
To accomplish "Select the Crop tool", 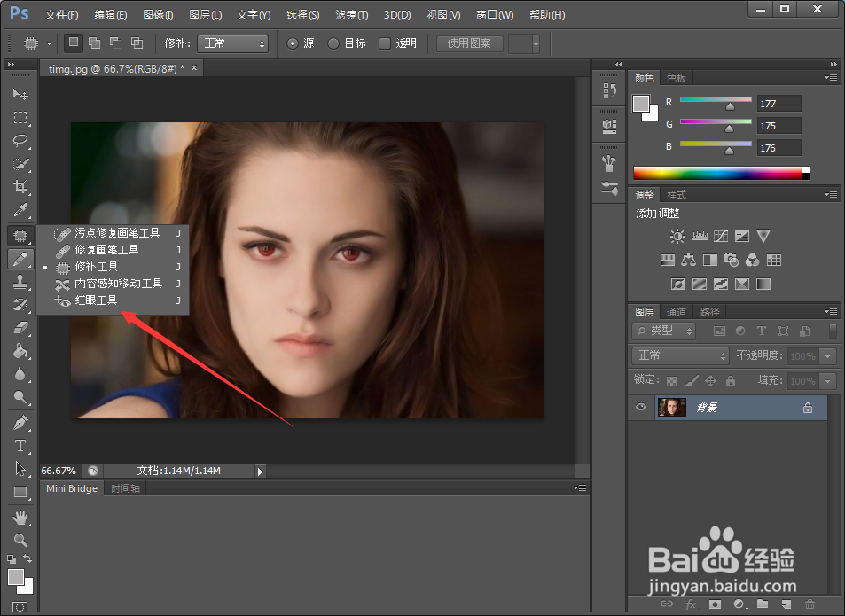I will point(20,187).
